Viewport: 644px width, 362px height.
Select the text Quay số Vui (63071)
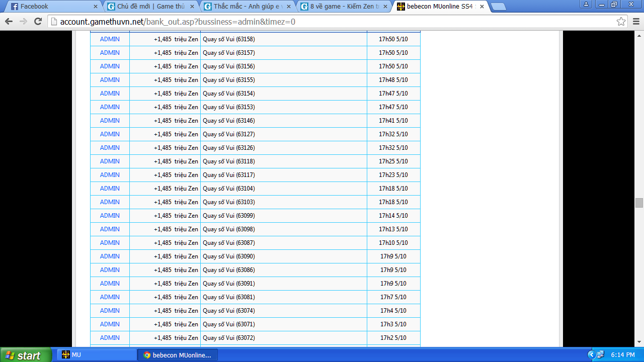click(x=229, y=324)
